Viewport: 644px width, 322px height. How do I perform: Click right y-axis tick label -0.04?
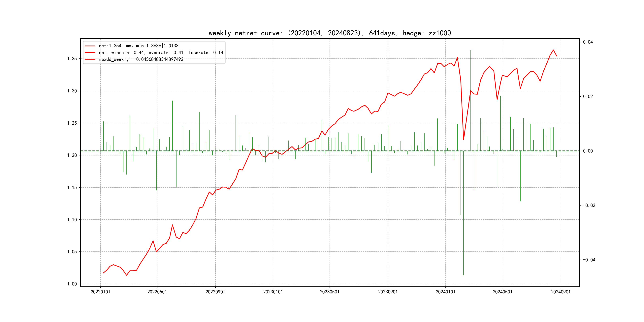(x=589, y=260)
